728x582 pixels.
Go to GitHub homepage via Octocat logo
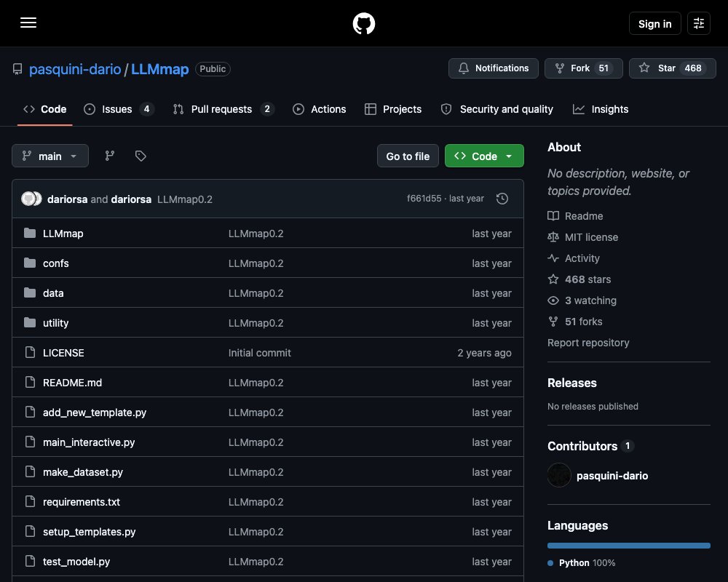pyautogui.click(x=363, y=23)
